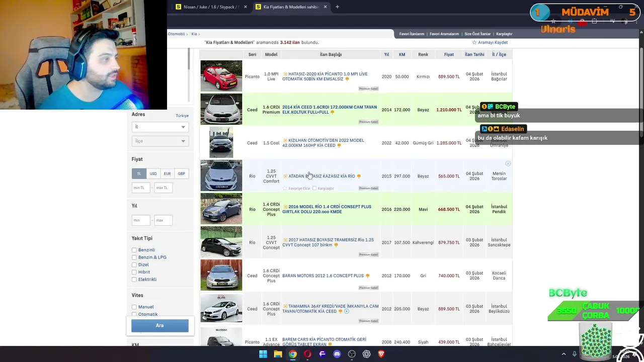Screen dimensions: 644x362
Task: Open 2016 MODEL RİO 1.4 CRDİ listing
Action: click(327, 209)
